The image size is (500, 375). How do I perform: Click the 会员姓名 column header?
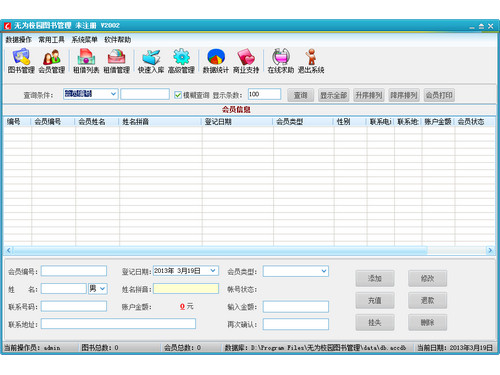[97, 122]
